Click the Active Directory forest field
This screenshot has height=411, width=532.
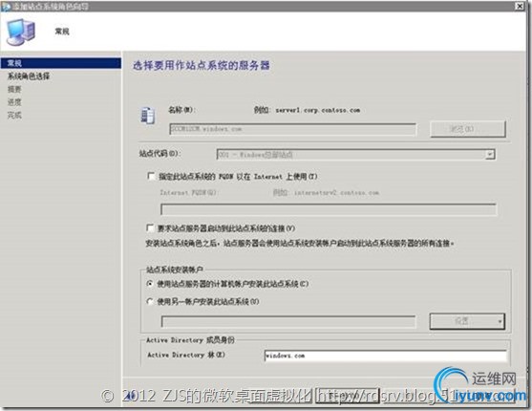(386, 356)
